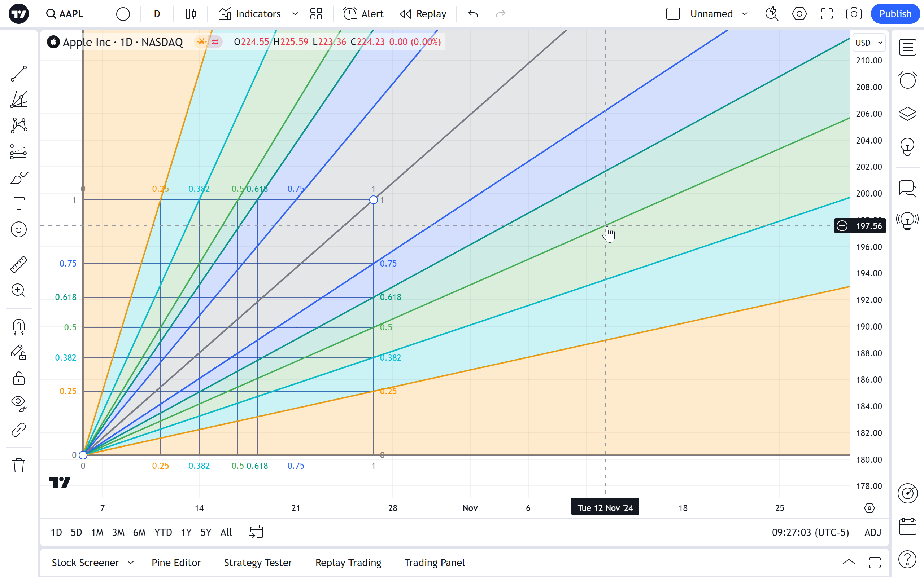Take a chart snapshot with camera icon
This screenshot has height=577, width=924.
[854, 14]
